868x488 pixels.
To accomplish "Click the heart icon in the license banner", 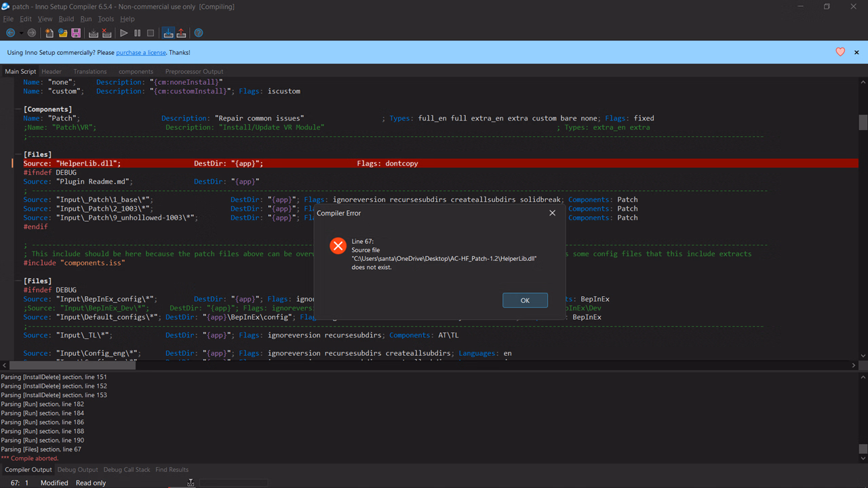I will (840, 52).
